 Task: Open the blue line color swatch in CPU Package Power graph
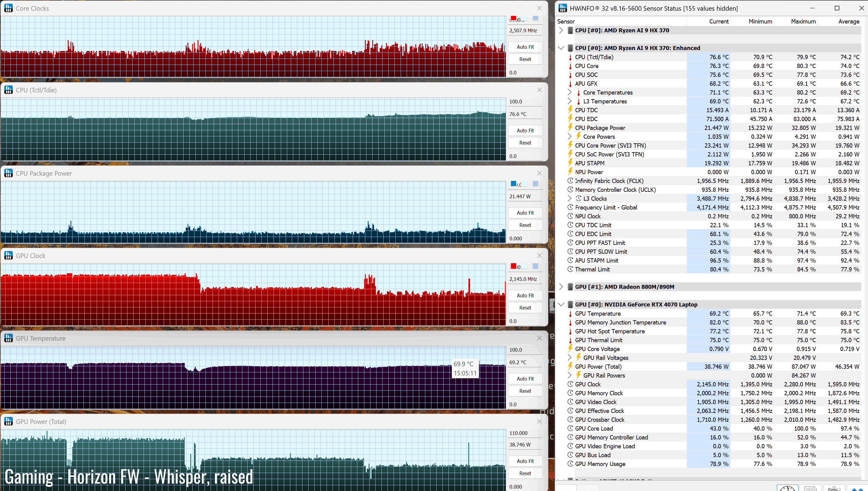[513, 184]
